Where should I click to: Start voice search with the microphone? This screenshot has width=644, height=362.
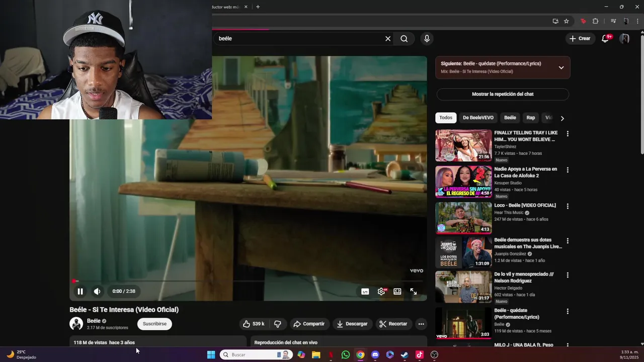point(427,39)
